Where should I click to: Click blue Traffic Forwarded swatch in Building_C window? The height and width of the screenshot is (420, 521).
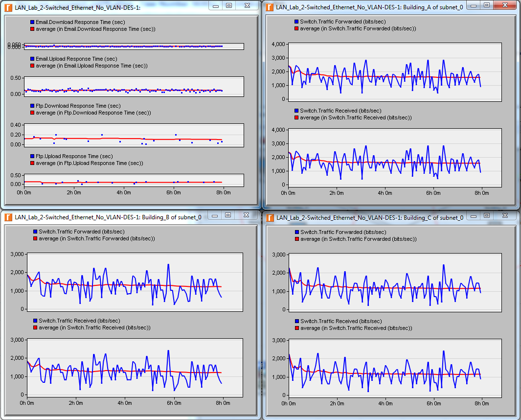(x=297, y=232)
